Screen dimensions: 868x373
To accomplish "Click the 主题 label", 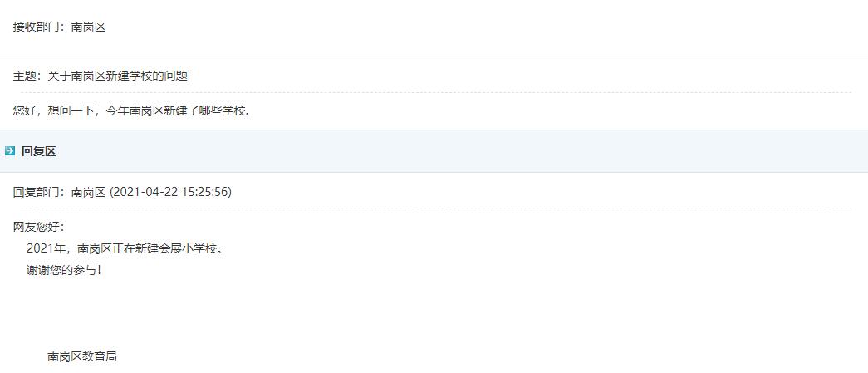I will point(25,76).
